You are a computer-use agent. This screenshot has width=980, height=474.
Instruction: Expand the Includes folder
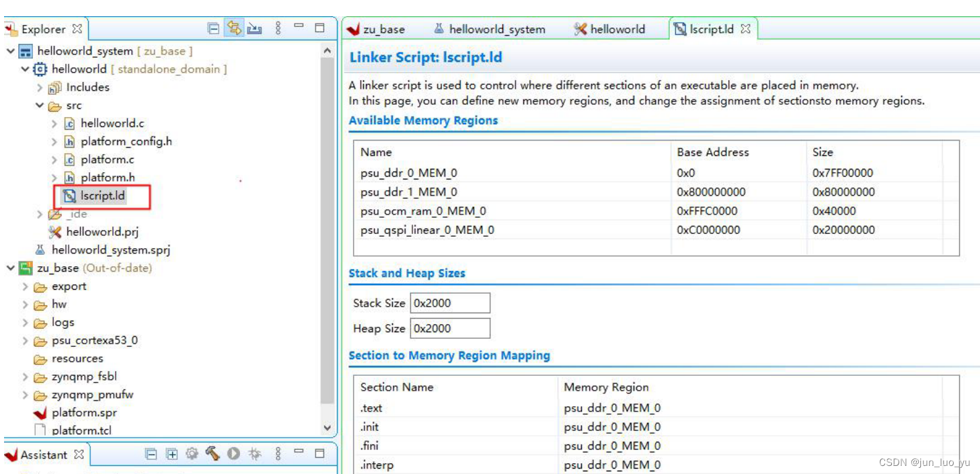tap(40, 87)
